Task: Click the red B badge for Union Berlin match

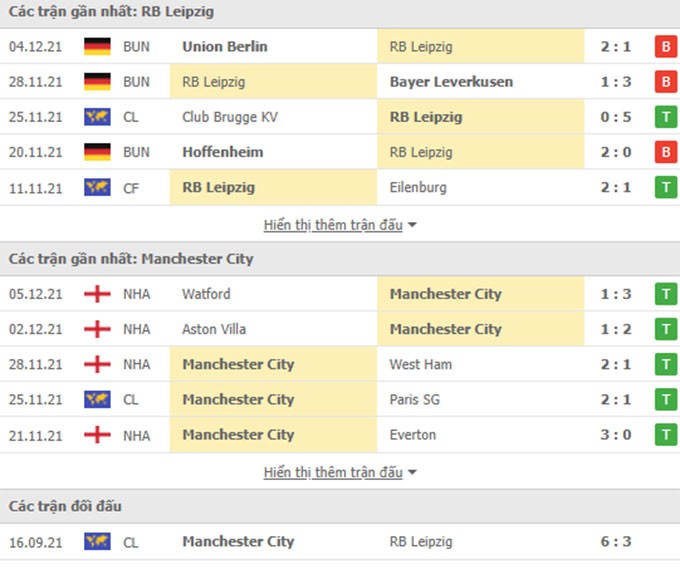Action: click(x=666, y=46)
